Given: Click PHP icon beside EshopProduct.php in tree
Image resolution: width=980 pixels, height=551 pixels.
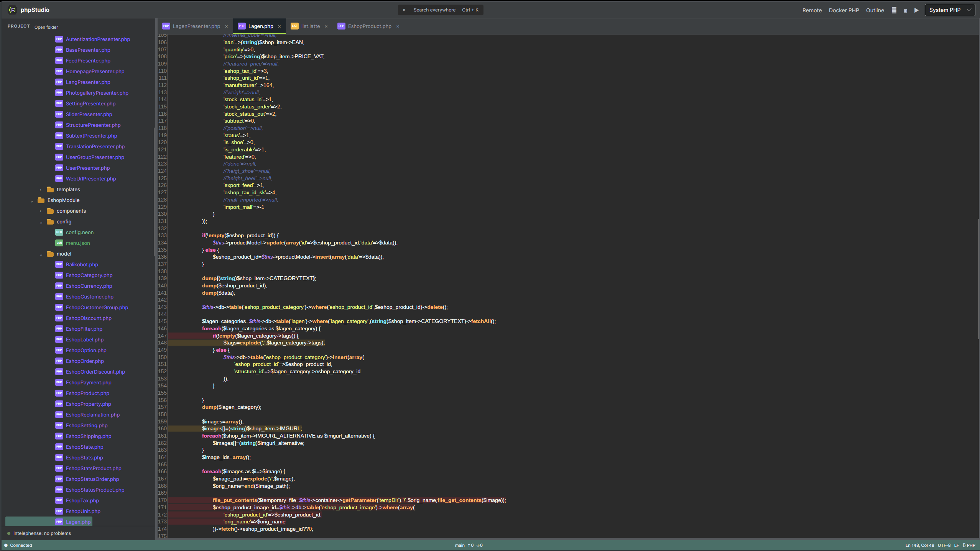Looking at the screenshot, I should [x=59, y=393].
